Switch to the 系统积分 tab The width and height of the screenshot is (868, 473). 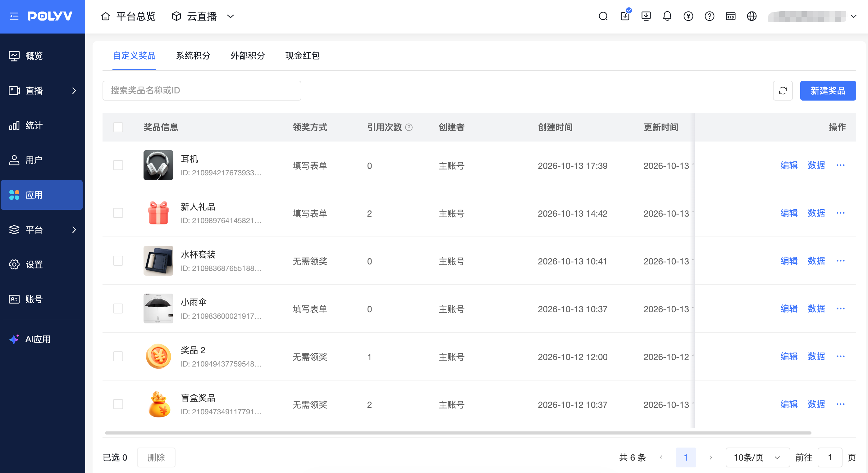point(193,56)
